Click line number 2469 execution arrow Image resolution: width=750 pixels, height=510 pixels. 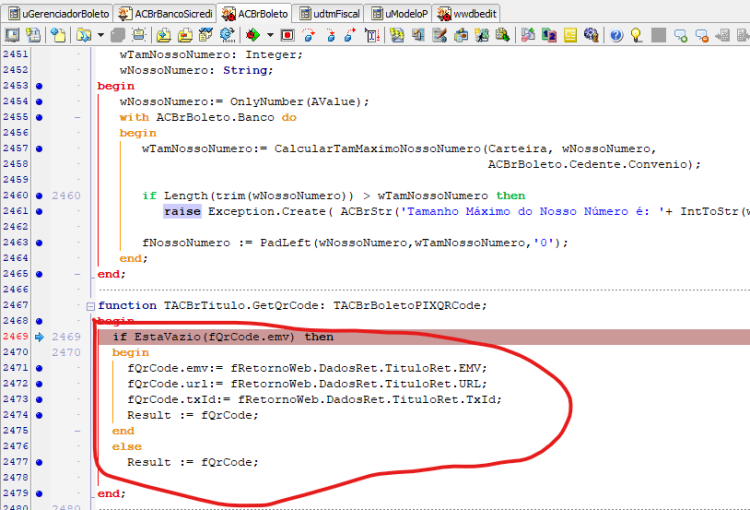point(39,337)
